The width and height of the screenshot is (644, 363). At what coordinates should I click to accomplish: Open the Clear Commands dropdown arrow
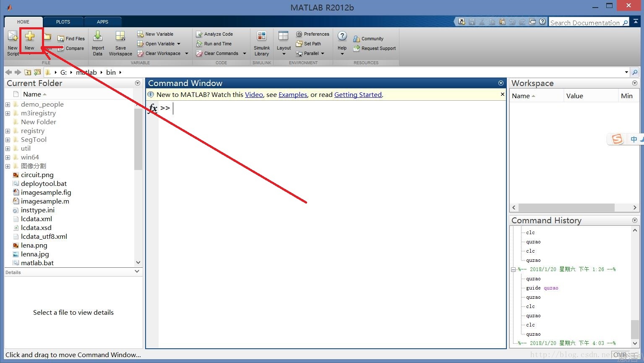point(245,53)
